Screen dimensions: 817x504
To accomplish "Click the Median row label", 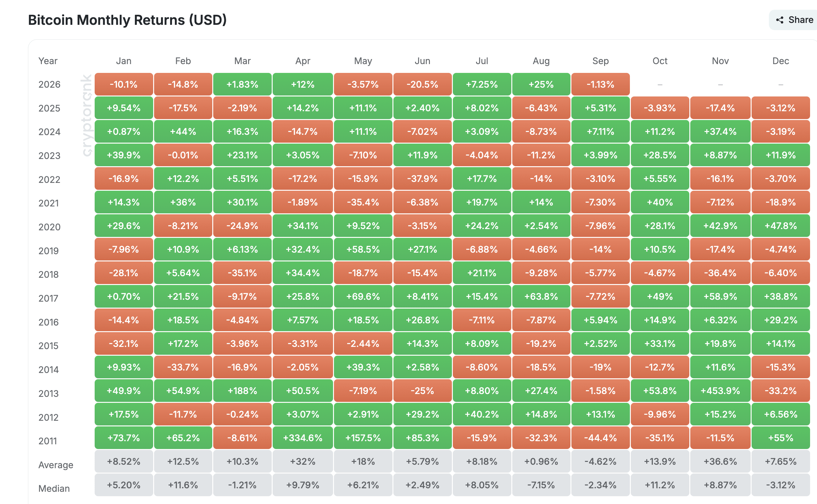I will (x=54, y=488).
